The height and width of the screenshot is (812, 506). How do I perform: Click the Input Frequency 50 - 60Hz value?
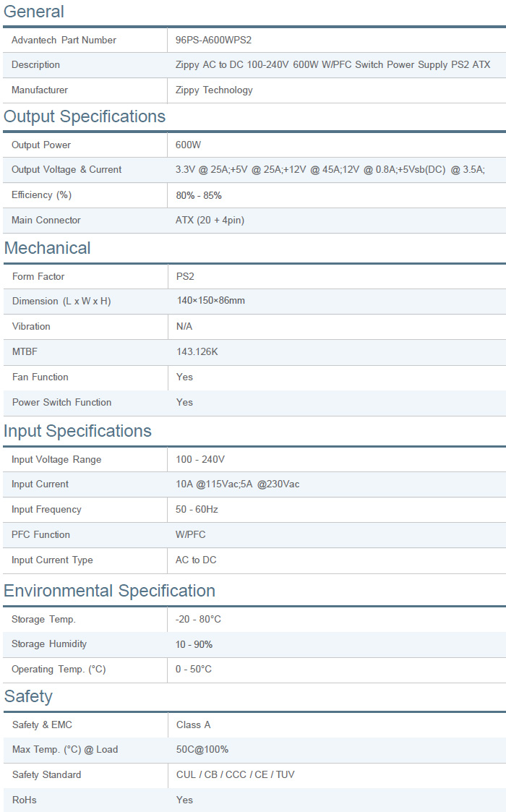pyautogui.click(x=197, y=510)
